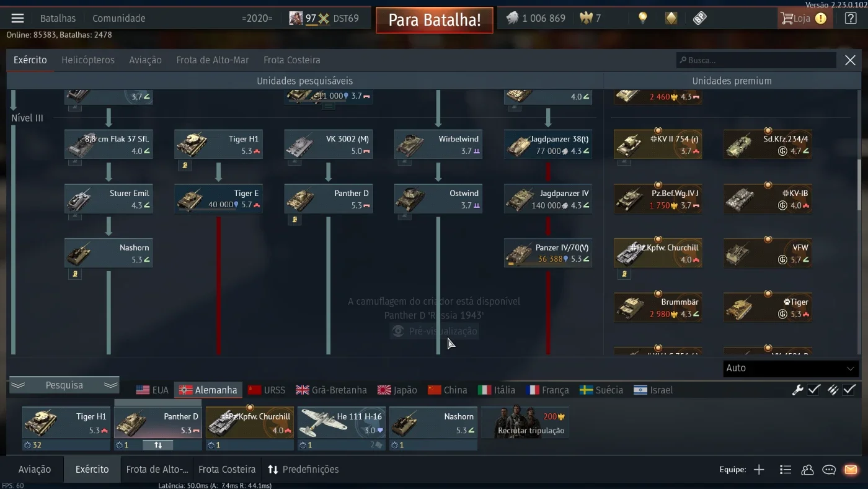The height and width of the screenshot is (489, 868).
Task: Open the Auto dropdown
Action: [x=790, y=368]
